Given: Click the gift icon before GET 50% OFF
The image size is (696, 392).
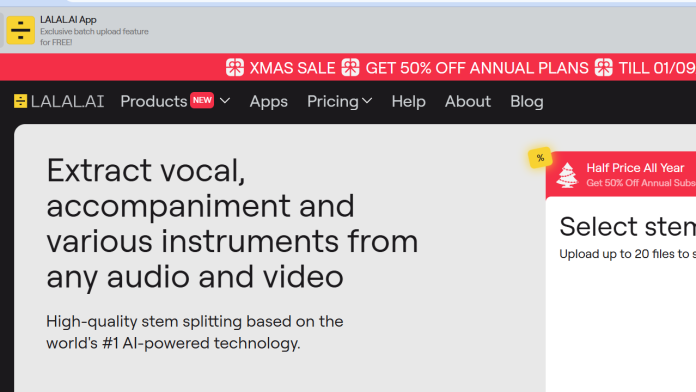Looking at the screenshot, I should click(350, 67).
